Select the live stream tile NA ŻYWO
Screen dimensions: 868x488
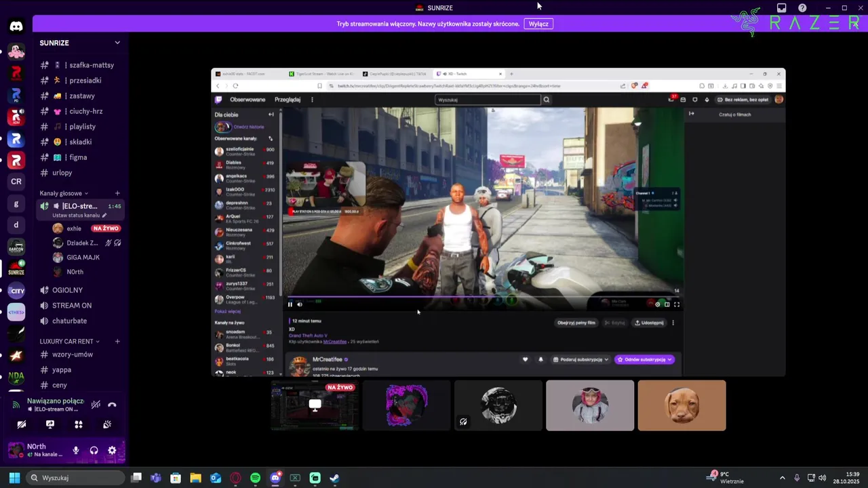[x=315, y=405]
